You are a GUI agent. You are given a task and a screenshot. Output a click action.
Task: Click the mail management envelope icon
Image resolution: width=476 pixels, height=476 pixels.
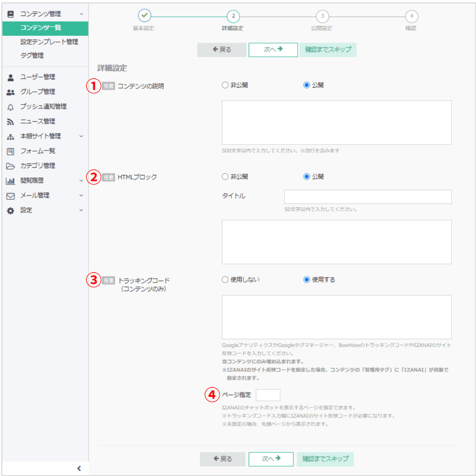coord(11,196)
